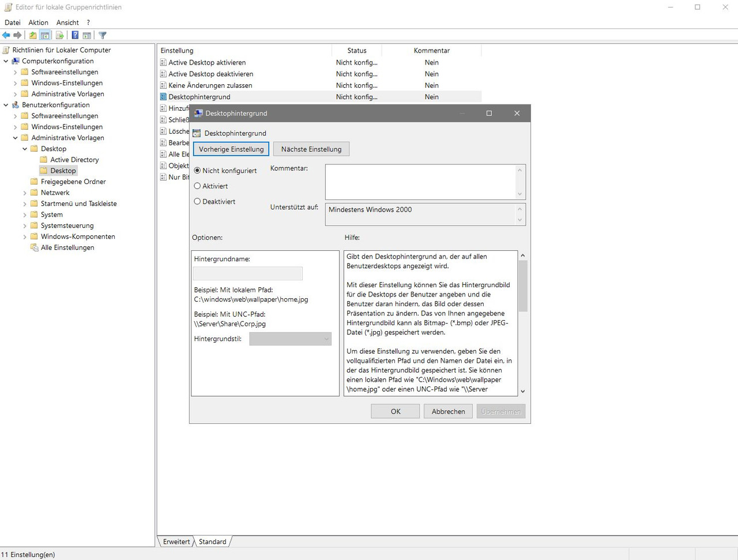738x560 pixels.
Task: Select the Nicht konfiguriert radio button
Action: coord(197,171)
